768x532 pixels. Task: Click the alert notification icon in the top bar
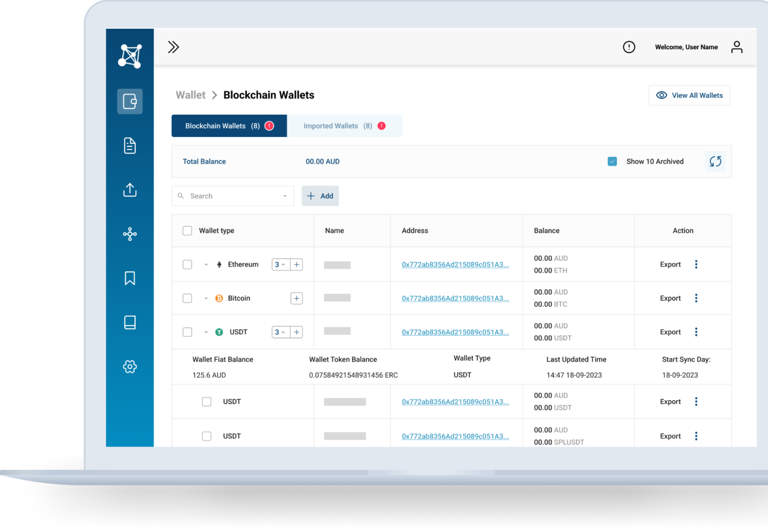coord(629,47)
